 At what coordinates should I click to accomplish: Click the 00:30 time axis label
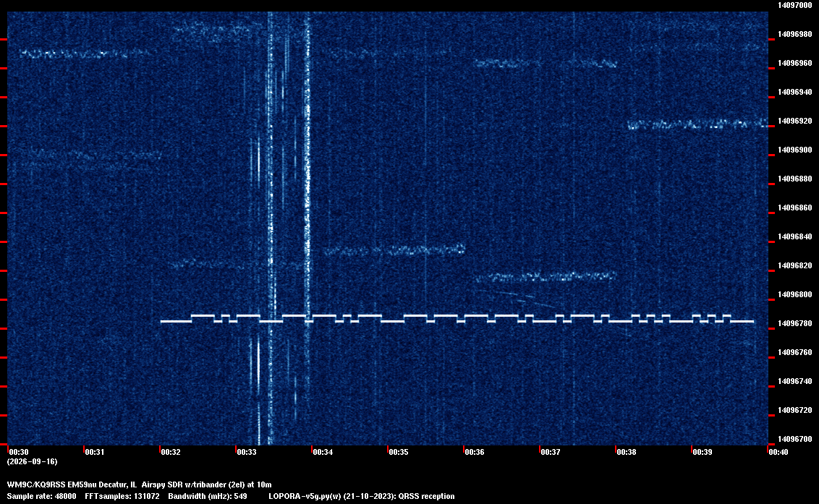pyautogui.click(x=19, y=452)
